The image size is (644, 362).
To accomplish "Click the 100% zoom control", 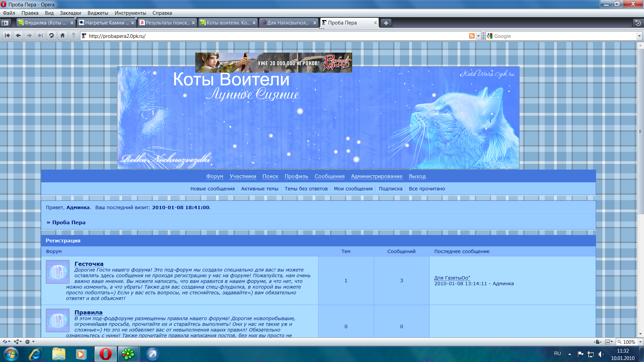I will (x=626, y=342).
